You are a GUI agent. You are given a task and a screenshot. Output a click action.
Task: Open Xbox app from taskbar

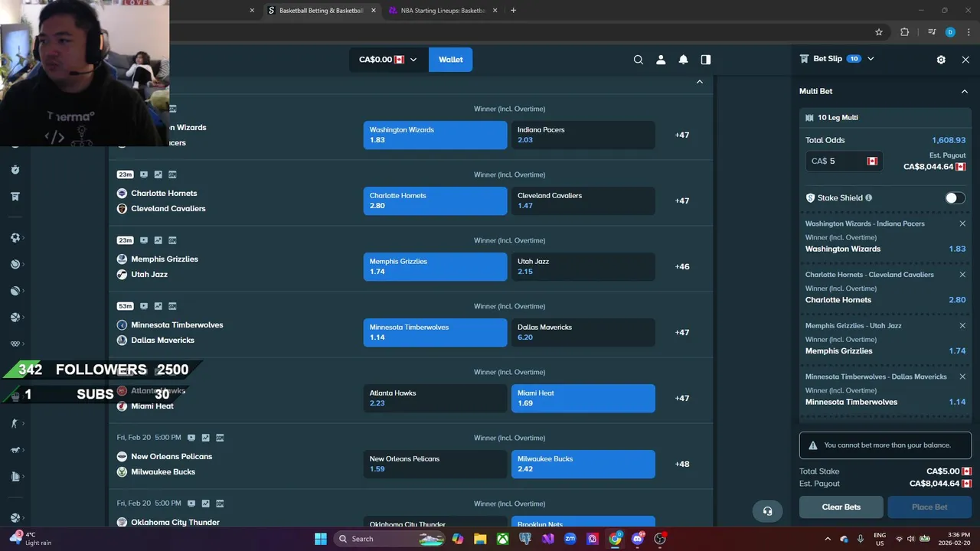click(502, 539)
